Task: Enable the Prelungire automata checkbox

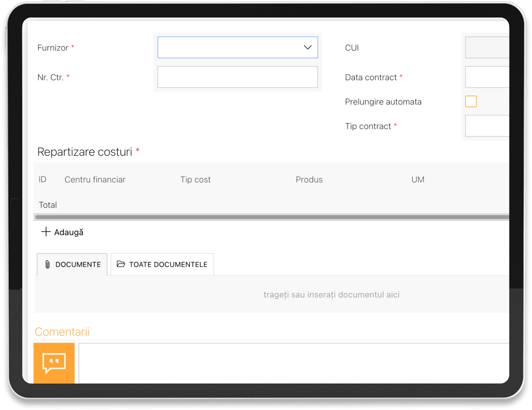Action: click(470, 102)
